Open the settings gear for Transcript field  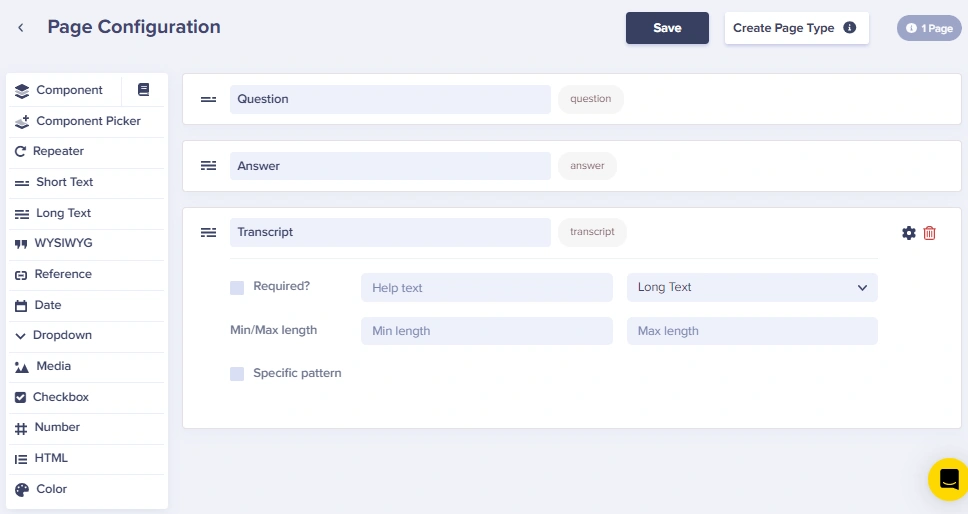pyautogui.click(x=909, y=233)
